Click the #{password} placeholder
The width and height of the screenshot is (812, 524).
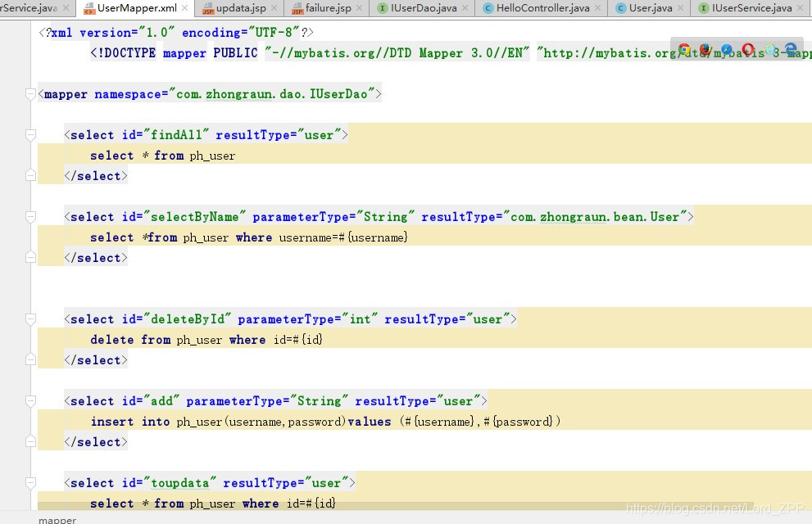tap(519, 422)
